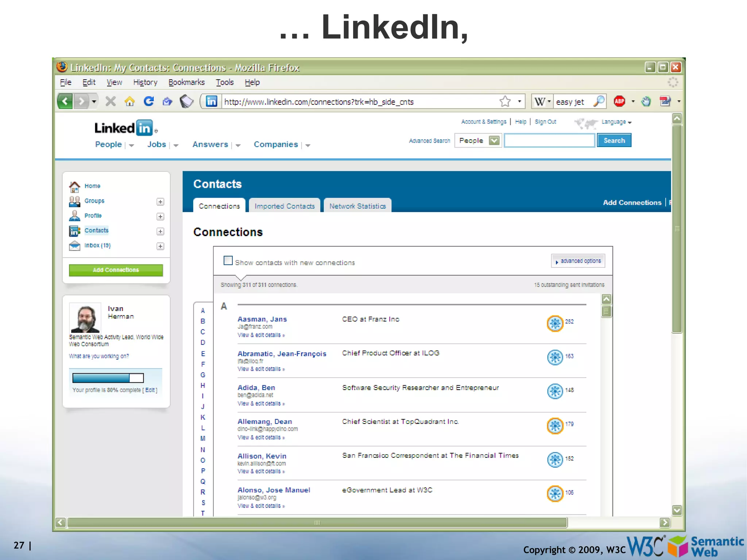Open the Language dropdown
Viewport: 747px width, 560px height.
pos(616,122)
